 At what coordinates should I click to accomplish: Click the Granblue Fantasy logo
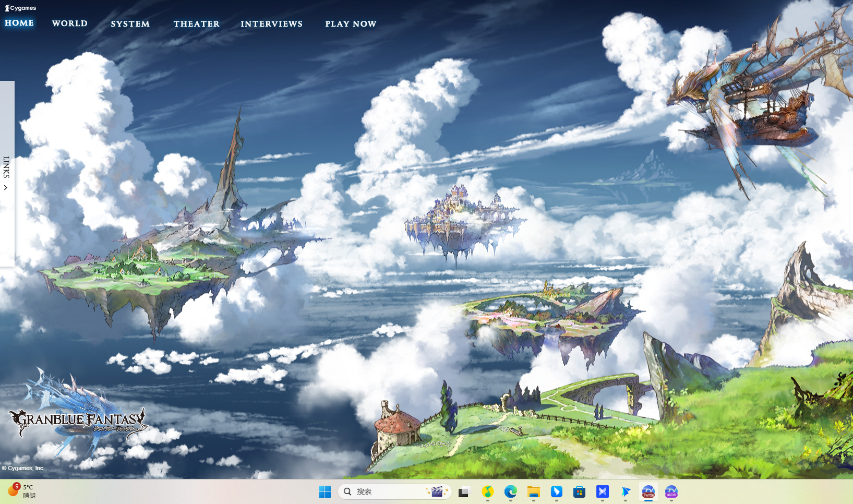tap(78, 419)
